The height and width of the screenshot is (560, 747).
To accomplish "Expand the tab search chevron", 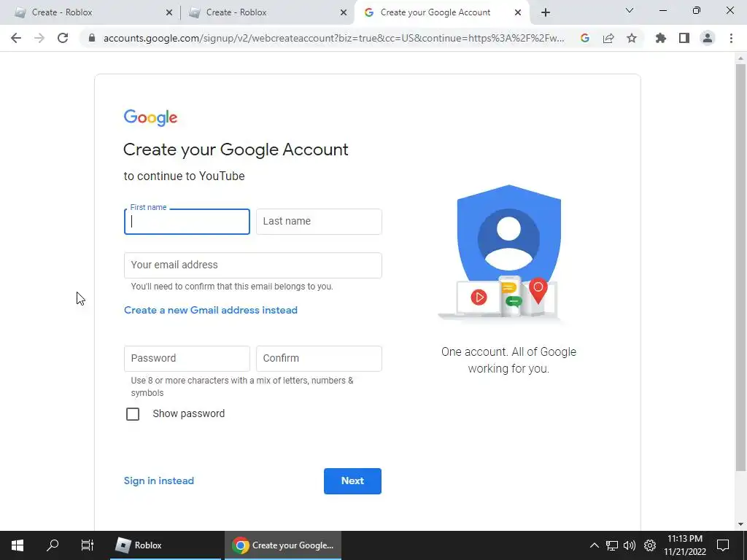I will tap(630, 10).
